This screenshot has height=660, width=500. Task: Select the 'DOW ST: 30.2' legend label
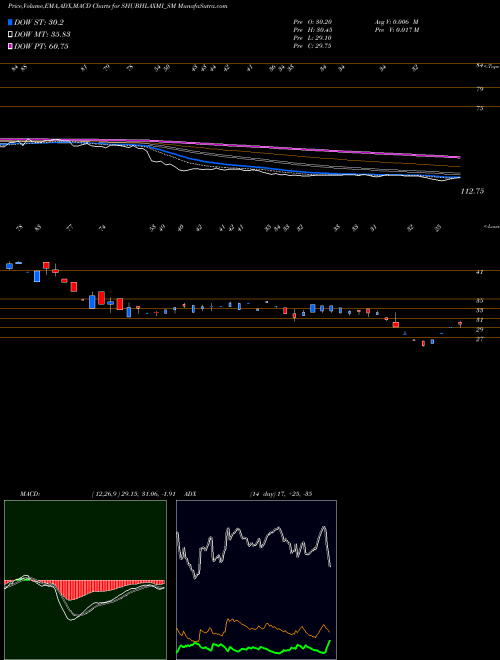point(39,23)
